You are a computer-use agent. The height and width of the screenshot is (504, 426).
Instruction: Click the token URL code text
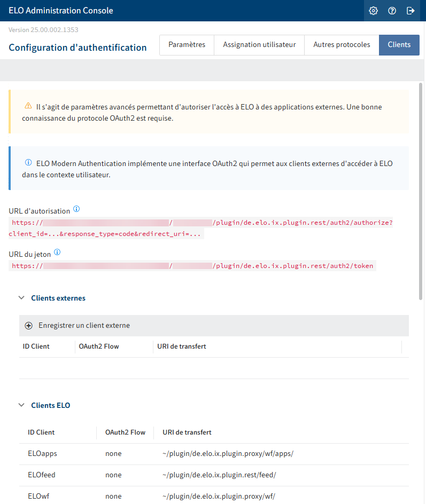pyautogui.click(x=192, y=266)
